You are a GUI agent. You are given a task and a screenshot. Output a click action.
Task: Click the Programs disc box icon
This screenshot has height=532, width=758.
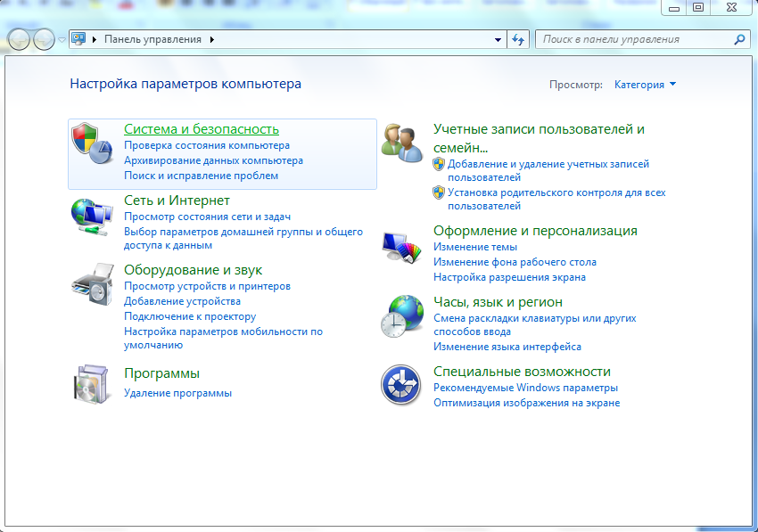click(x=92, y=383)
